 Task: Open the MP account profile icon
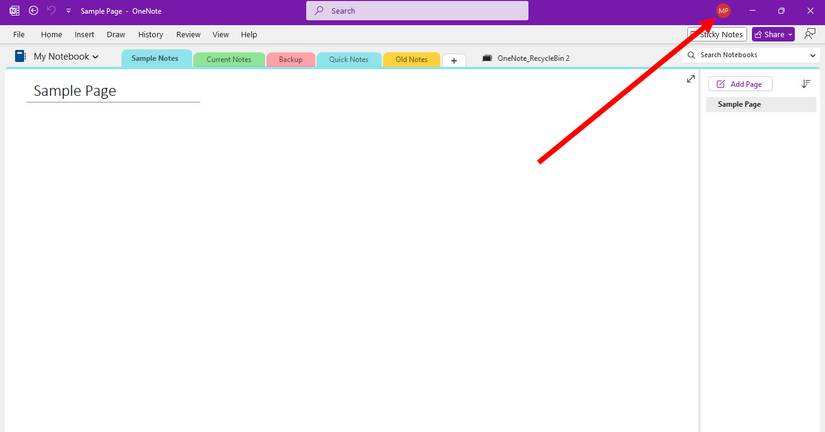coord(723,11)
